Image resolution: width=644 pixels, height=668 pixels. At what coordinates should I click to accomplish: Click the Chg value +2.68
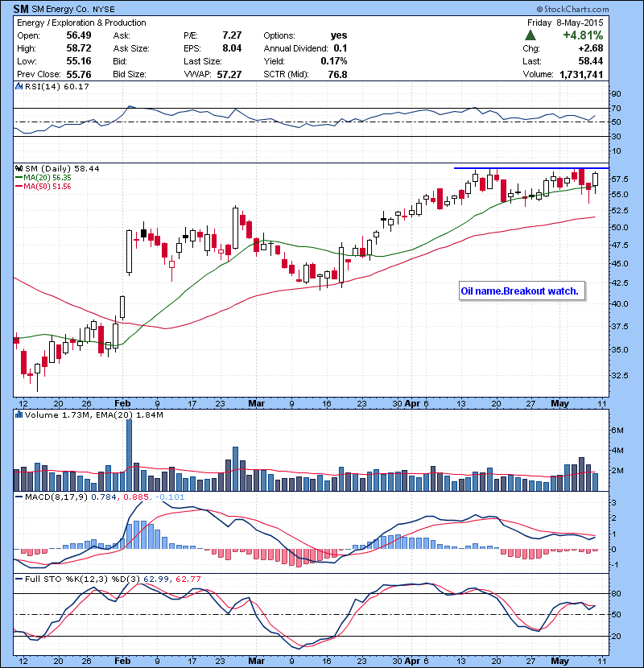591,48
